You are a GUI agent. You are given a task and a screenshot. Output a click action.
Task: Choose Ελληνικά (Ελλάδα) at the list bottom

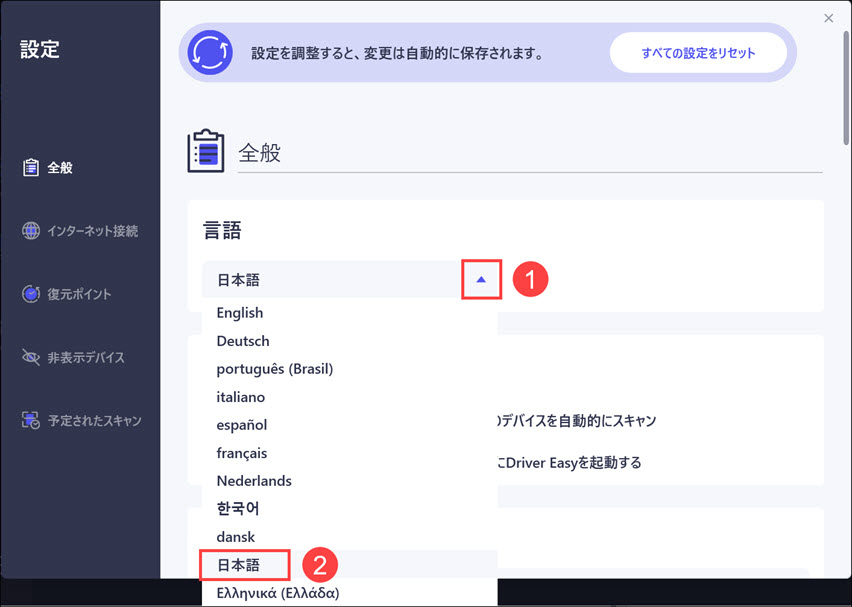point(278,593)
